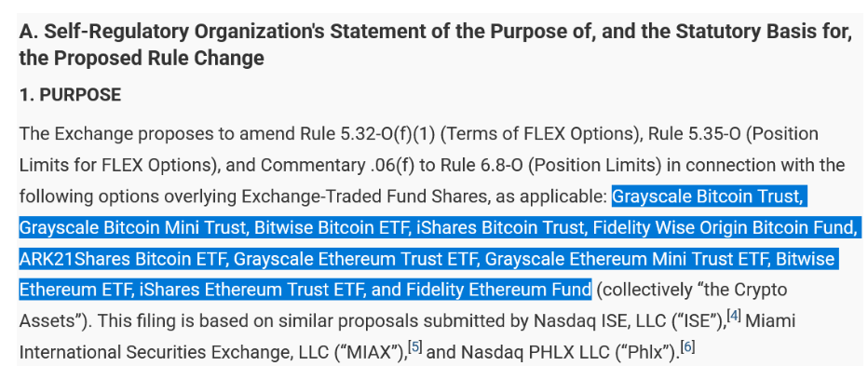Image resolution: width=868 pixels, height=366 pixels.
Task: Open footnote 5 reference link
Action: pyautogui.click(x=415, y=347)
